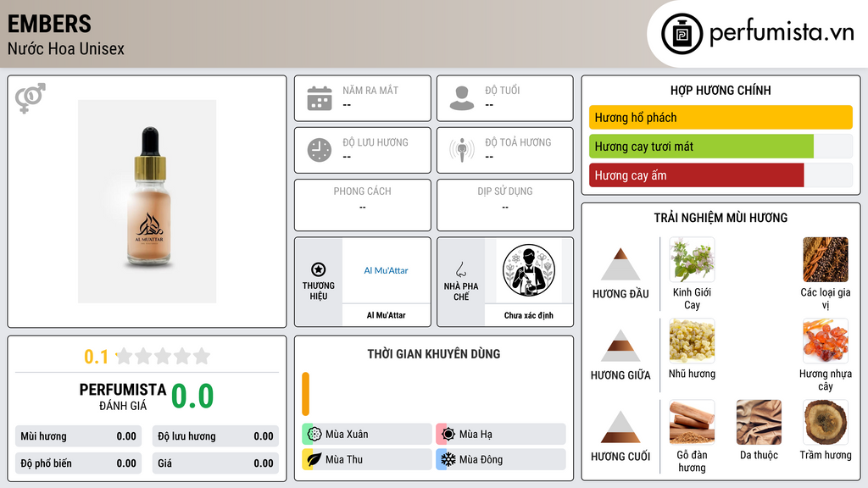The width and height of the screenshot is (868, 488).
Task: Select the Kinh Giới Cay note thumbnail
Action: click(x=692, y=259)
